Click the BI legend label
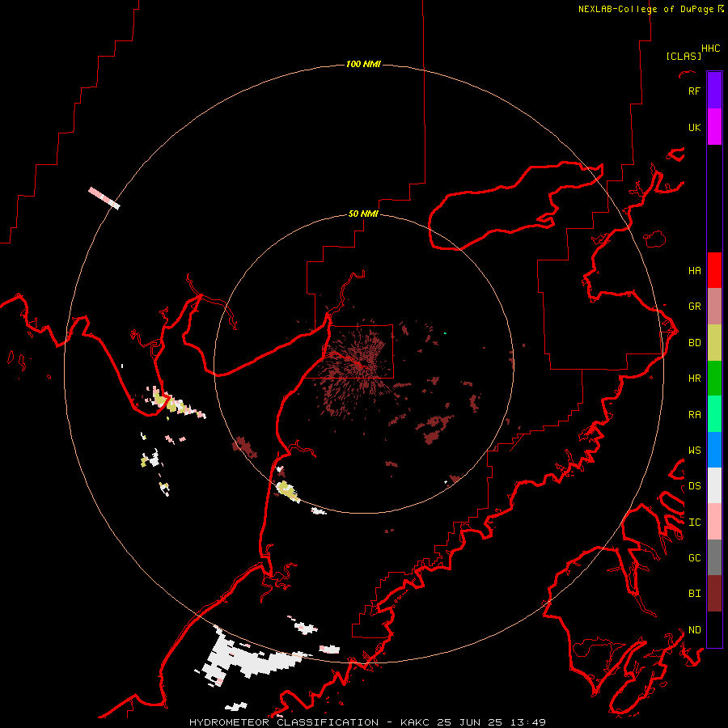Screen dimensions: 728x728 (x=694, y=594)
